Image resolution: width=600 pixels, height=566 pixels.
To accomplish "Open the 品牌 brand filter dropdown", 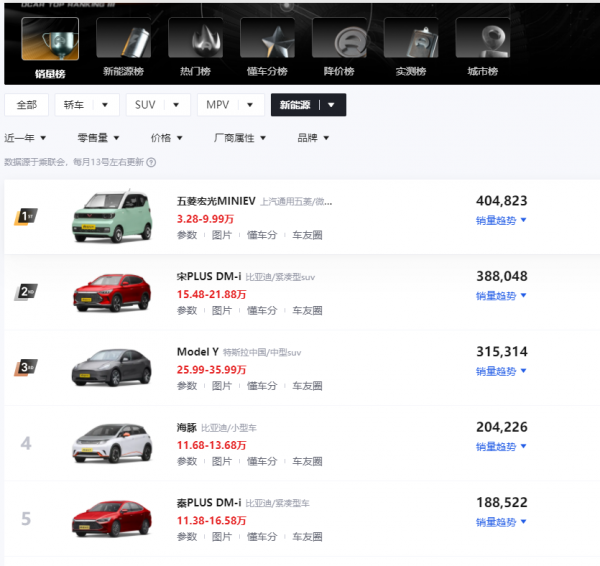I will (x=313, y=138).
